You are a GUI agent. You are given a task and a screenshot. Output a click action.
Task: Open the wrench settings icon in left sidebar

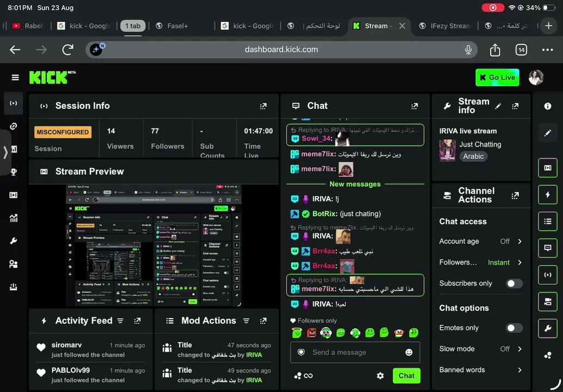(x=13, y=241)
